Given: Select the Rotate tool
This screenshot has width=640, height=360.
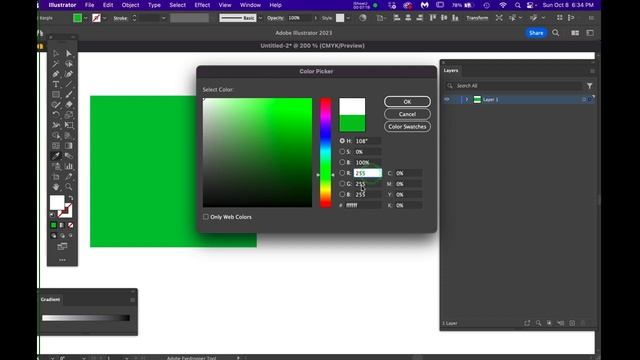Looking at the screenshot, I should coord(56,115).
